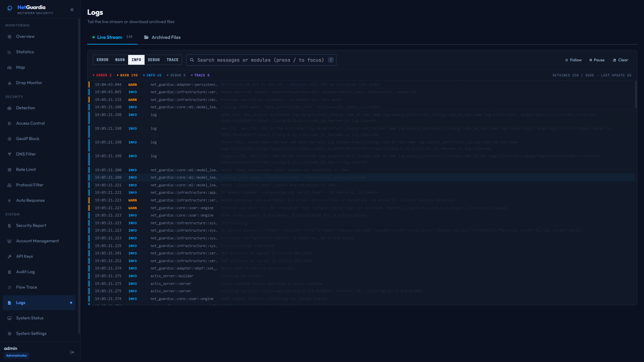Select the 19:05:21.132 WARN log row

coord(362,100)
